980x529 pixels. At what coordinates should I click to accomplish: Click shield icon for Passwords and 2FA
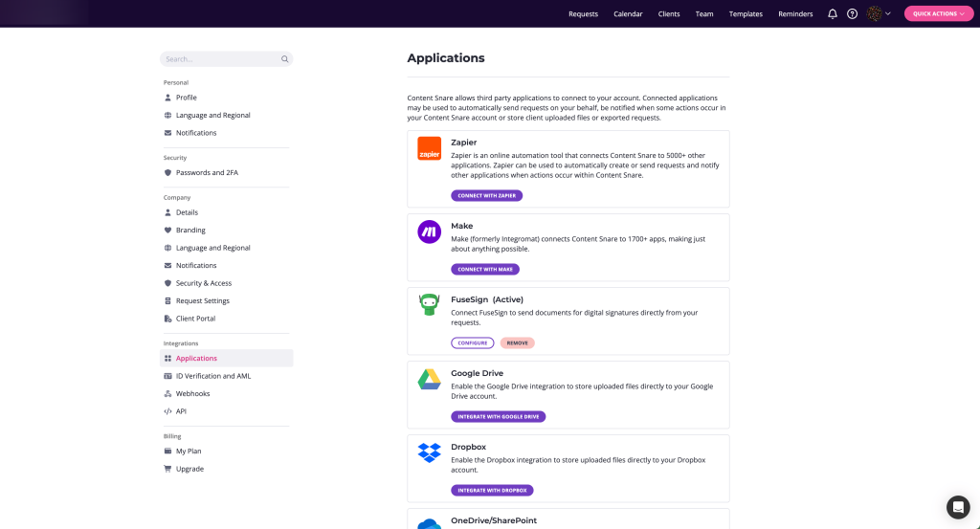point(167,173)
